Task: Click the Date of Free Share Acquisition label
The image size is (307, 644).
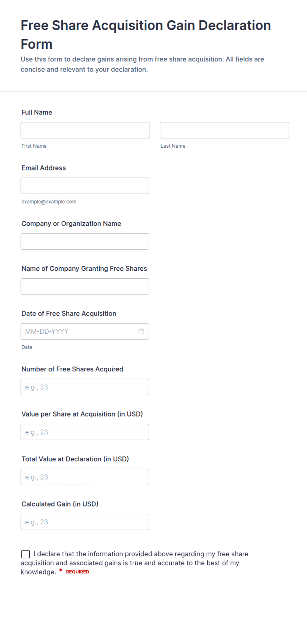Action: pos(69,314)
